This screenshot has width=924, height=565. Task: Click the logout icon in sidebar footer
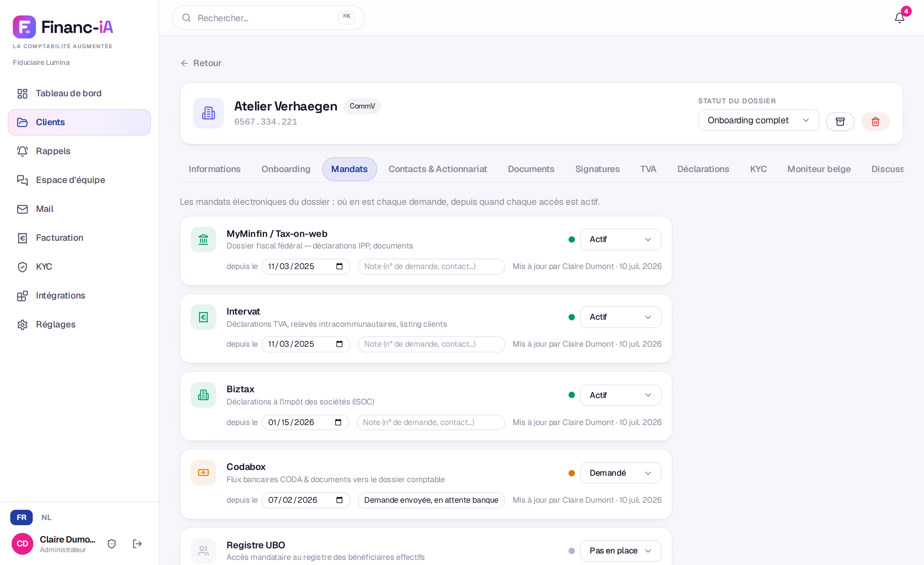pyautogui.click(x=137, y=544)
